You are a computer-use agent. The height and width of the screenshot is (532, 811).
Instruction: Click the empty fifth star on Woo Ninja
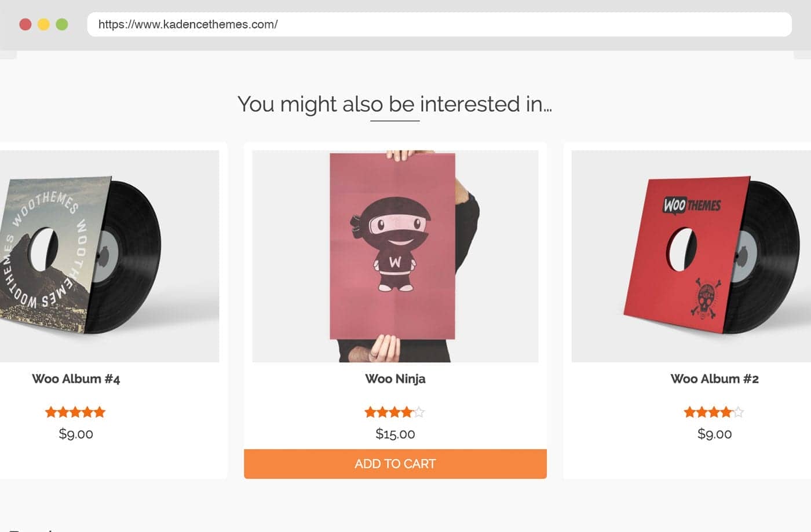(419, 412)
